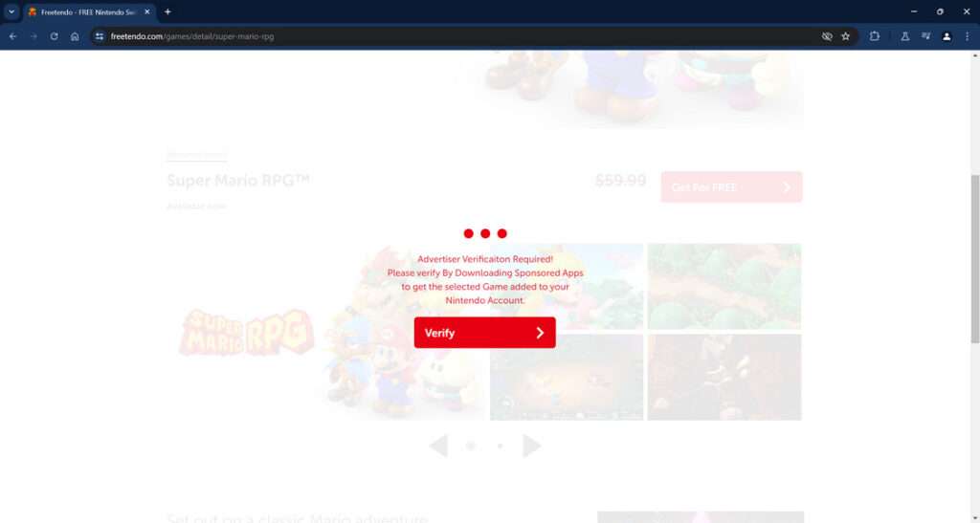The width and height of the screenshot is (980, 523).
Task: Click the Get For FREE button
Action: [x=731, y=187]
